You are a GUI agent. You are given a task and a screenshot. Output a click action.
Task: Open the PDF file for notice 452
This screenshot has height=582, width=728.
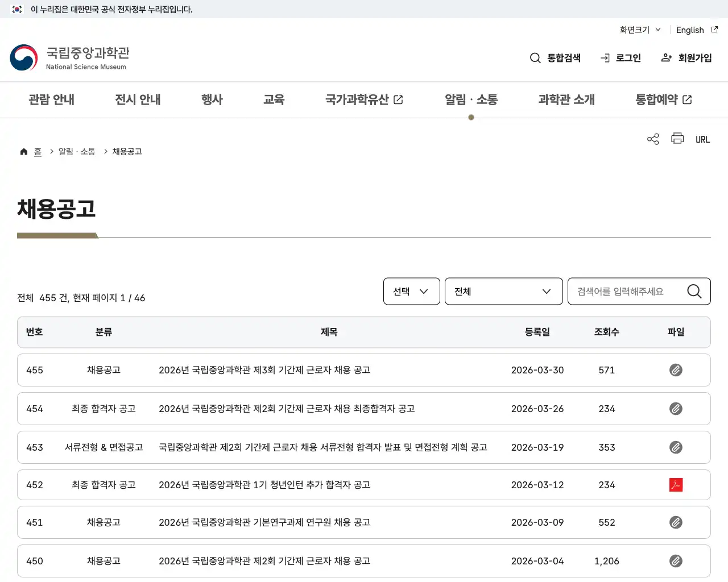click(x=676, y=485)
